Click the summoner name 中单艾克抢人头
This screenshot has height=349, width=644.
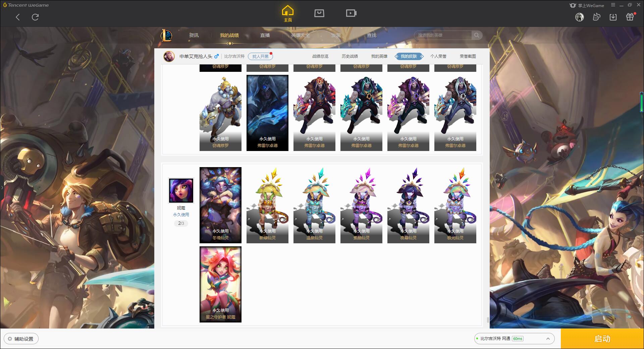tap(196, 56)
